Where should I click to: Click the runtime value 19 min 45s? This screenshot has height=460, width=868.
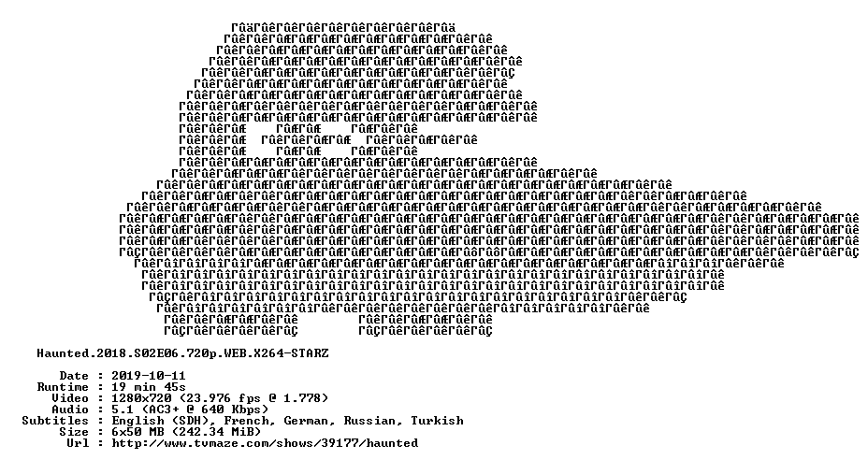149,387
